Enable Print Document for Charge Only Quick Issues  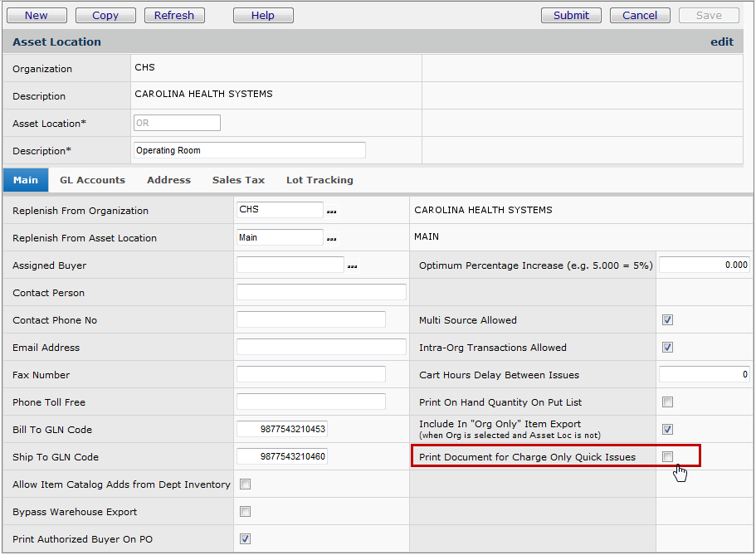coord(667,457)
